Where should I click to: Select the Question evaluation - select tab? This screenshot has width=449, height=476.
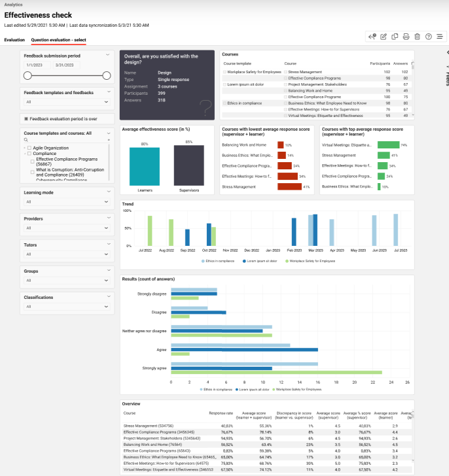pyautogui.click(x=58, y=40)
